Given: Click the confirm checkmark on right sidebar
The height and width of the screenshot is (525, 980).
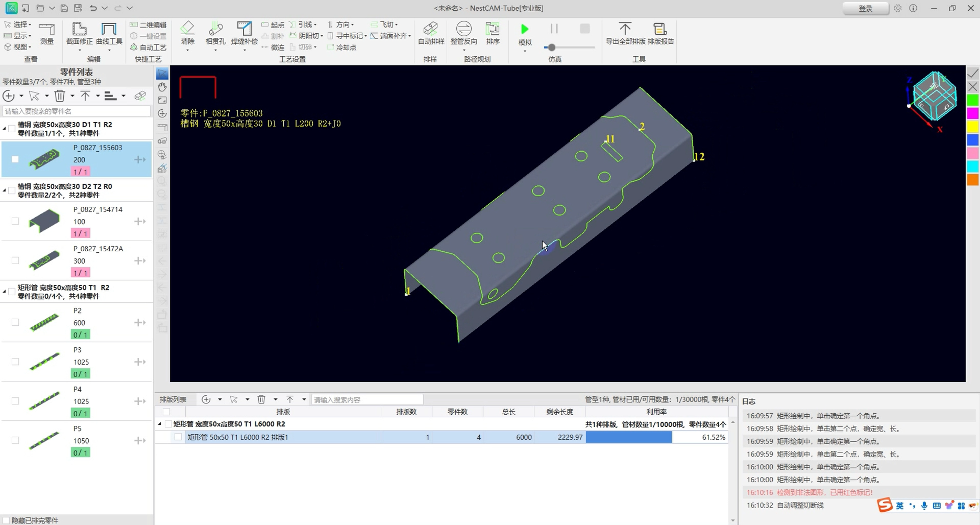Looking at the screenshot, I should point(973,74).
